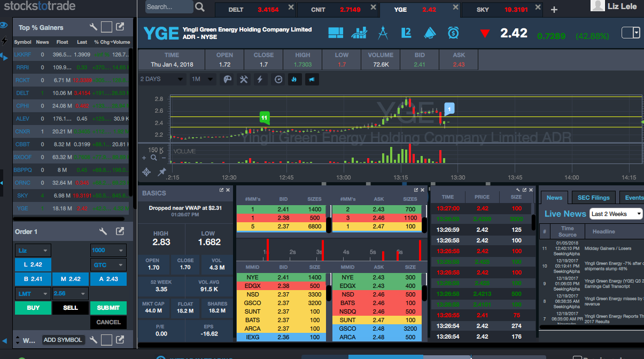This screenshot has width=644, height=359.
Task: Click the blue 1 marker on chart
Action: (449, 109)
